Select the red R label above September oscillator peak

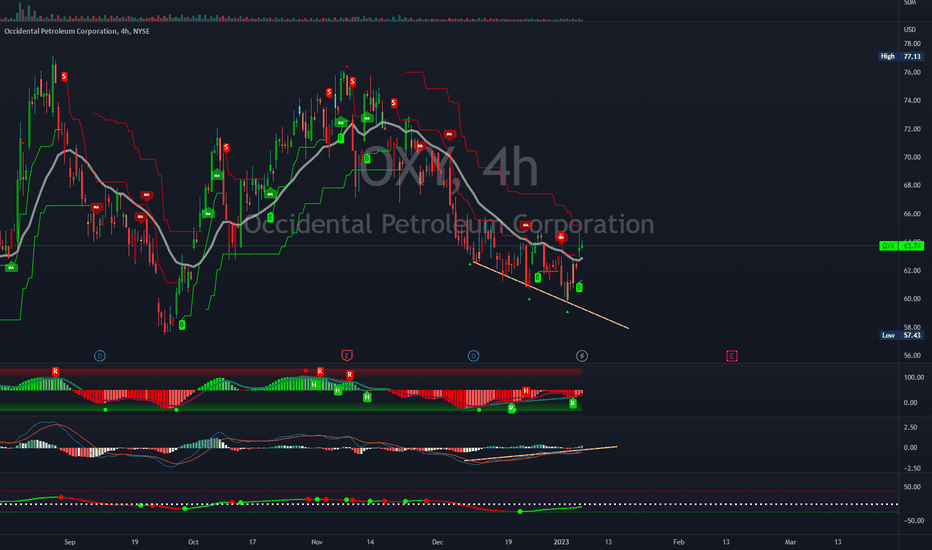pyautogui.click(x=55, y=372)
